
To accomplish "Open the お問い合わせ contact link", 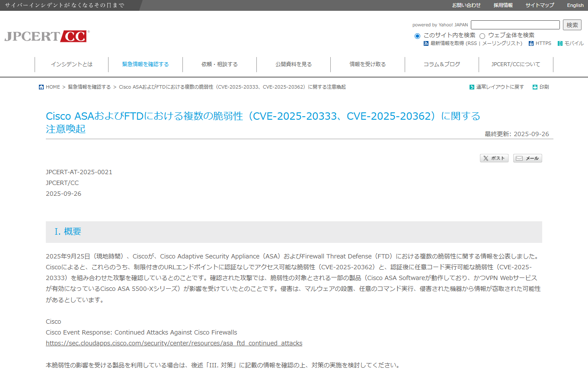I will pos(466,5).
